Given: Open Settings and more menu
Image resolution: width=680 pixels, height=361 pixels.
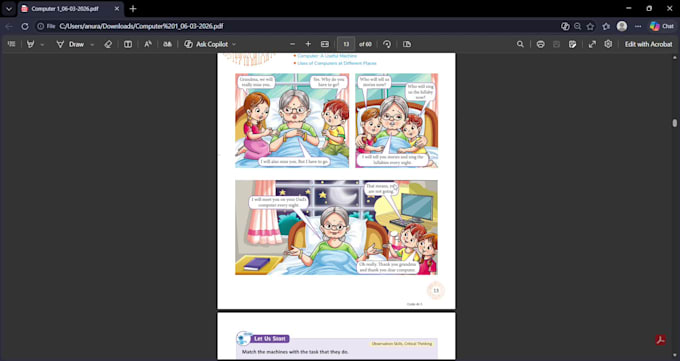Looking at the screenshot, I should coord(638,26).
